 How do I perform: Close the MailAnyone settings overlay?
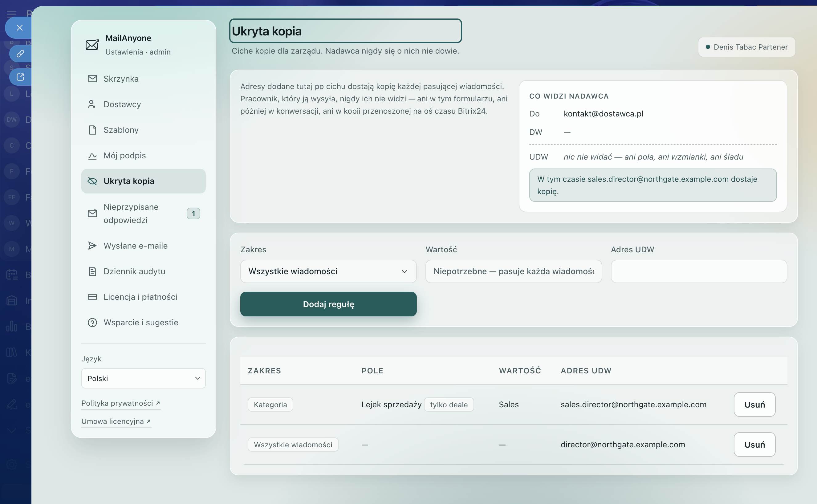tap(19, 28)
